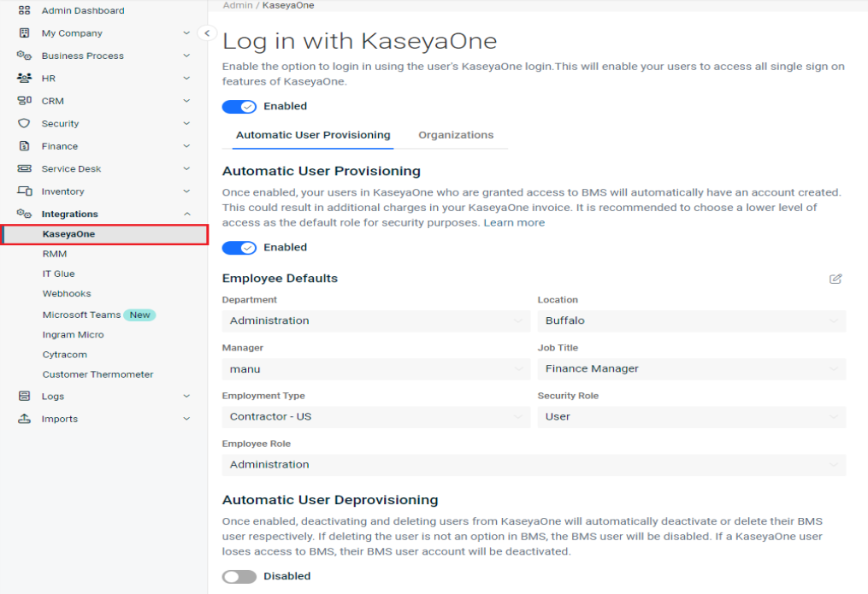
Task: Expand the HR menu chevron
Action: (186, 78)
